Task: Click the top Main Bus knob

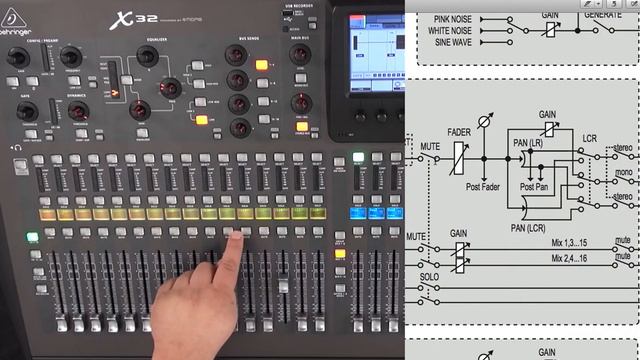Action: pos(300,54)
